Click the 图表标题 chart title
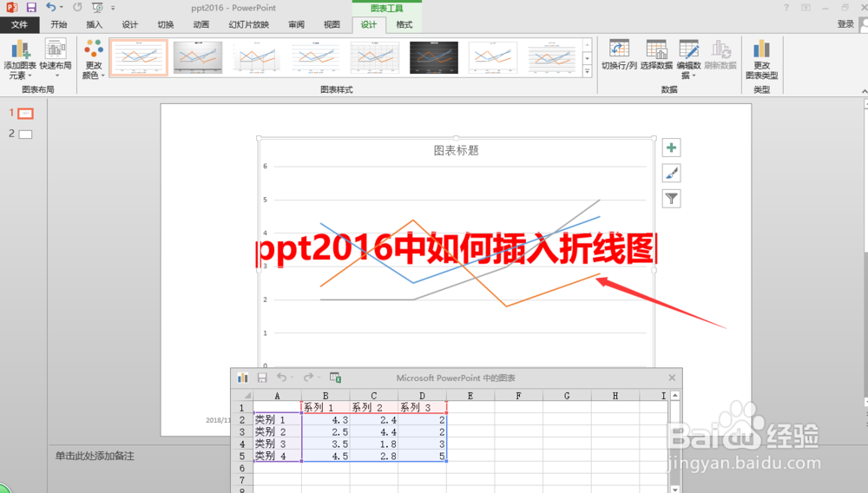Image resolution: width=868 pixels, height=493 pixels. pyautogui.click(x=456, y=150)
